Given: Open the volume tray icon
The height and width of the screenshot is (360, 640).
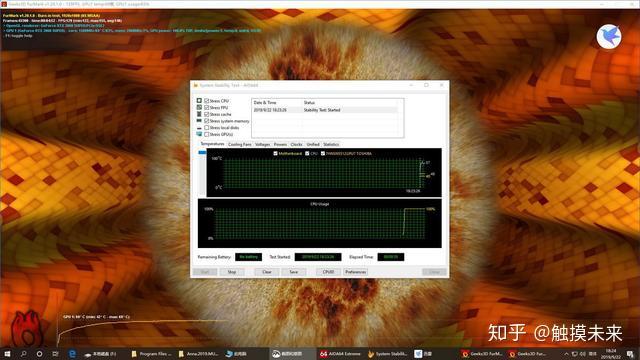Looking at the screenshot, I should (x=583, y=354).
